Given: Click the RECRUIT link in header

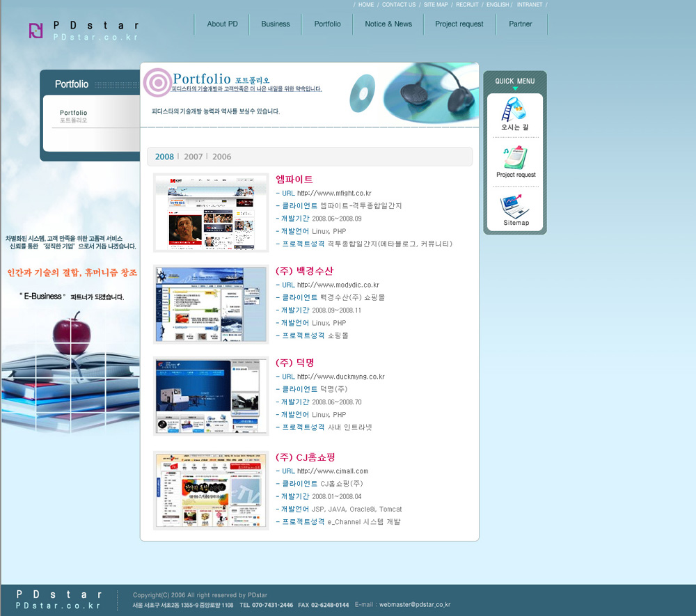Looking at the screenshot, I should (x=467, y=5).
